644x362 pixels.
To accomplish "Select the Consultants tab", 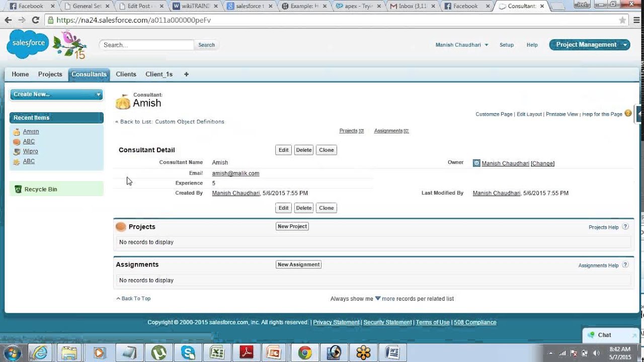I will click(x=89, y=74).
